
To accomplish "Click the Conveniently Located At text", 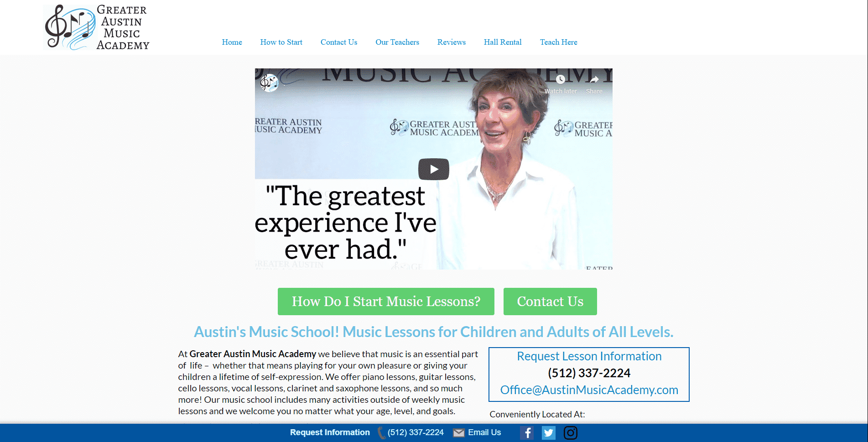I will pos(537,414).
